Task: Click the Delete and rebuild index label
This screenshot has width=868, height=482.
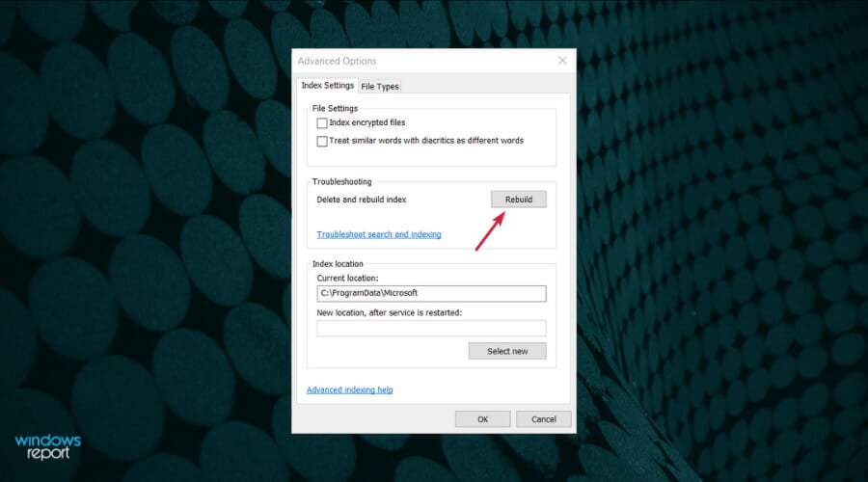Action: click(x=362, y=200)
